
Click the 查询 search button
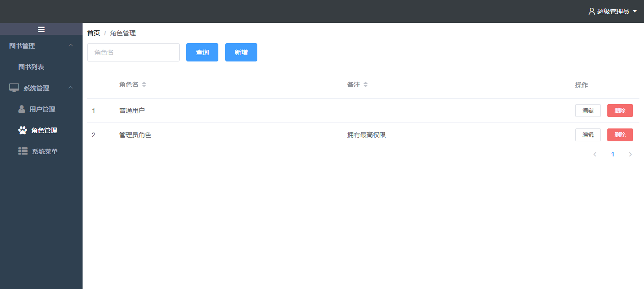[202, 52]
